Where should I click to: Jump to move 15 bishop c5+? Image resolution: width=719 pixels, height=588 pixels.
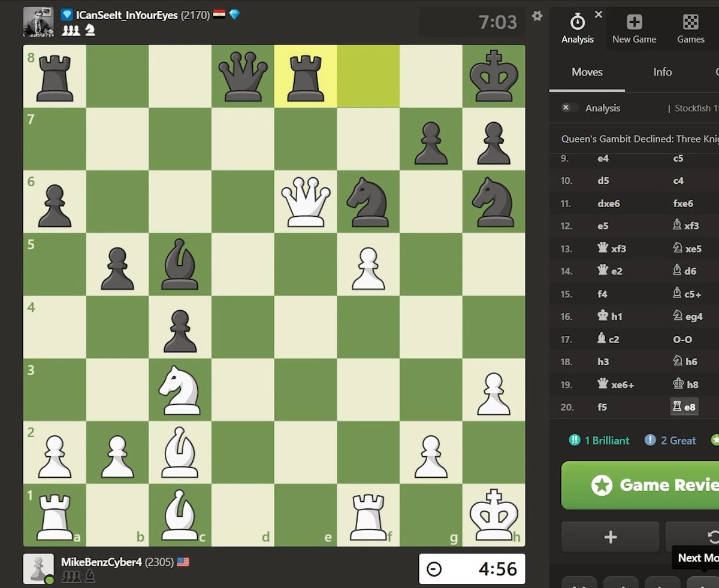click(687, 294)
